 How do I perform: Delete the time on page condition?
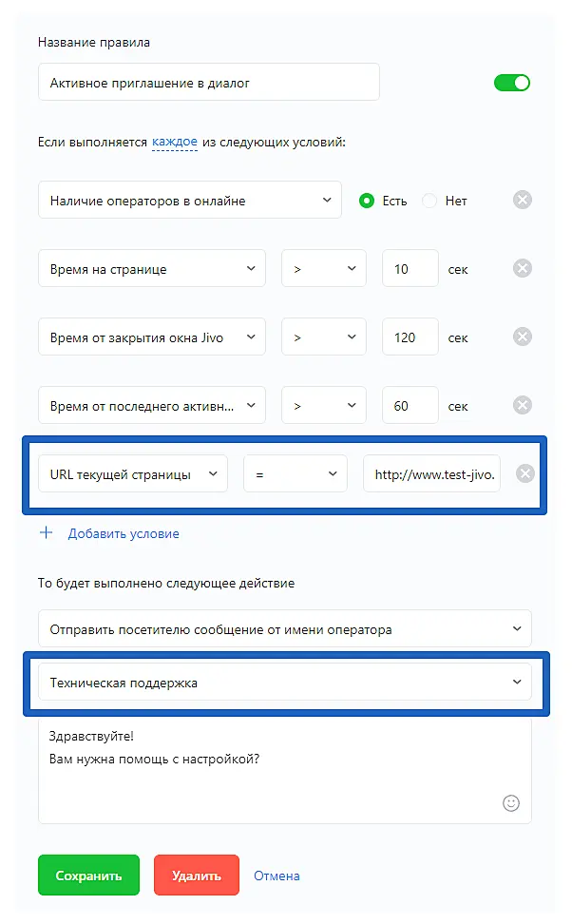(x=523, y=269)
